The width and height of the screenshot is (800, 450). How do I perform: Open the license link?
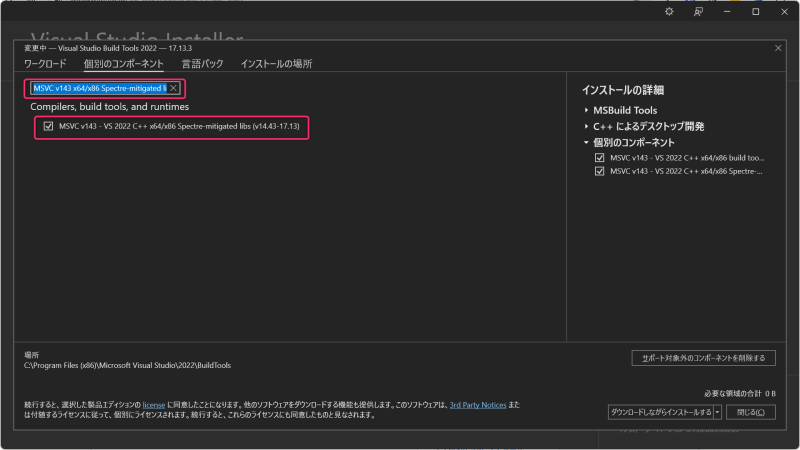[152, 405]
